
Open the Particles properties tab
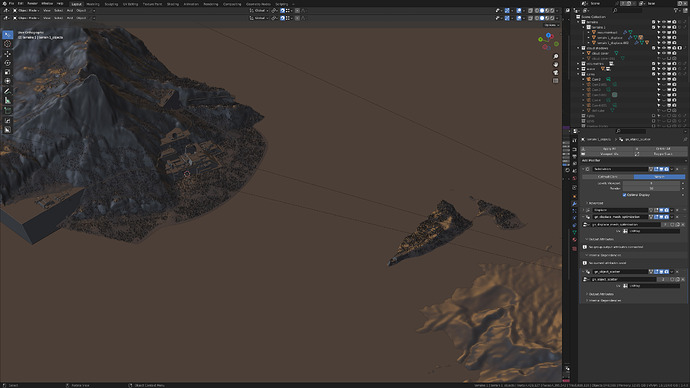tap(574, 211)
